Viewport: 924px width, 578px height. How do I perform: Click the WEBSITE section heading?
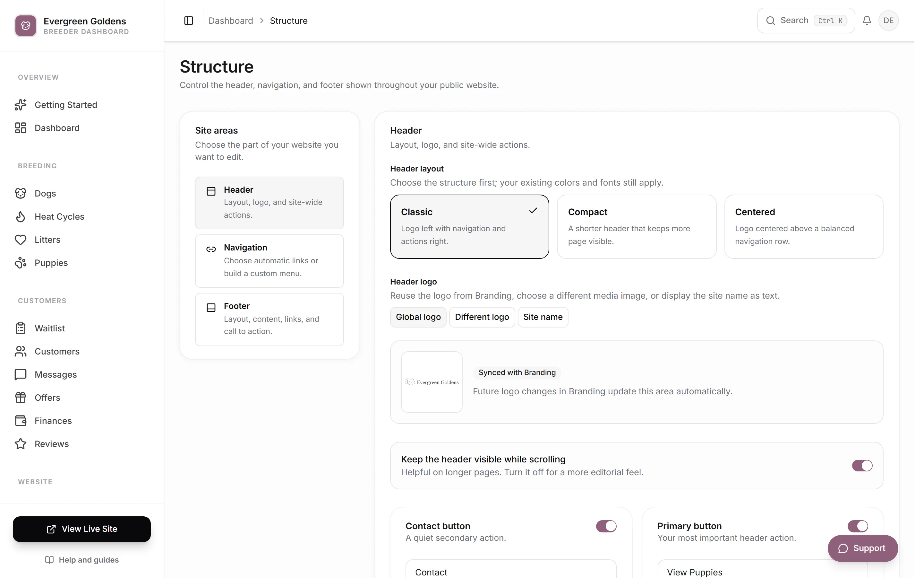pos(35,482)
